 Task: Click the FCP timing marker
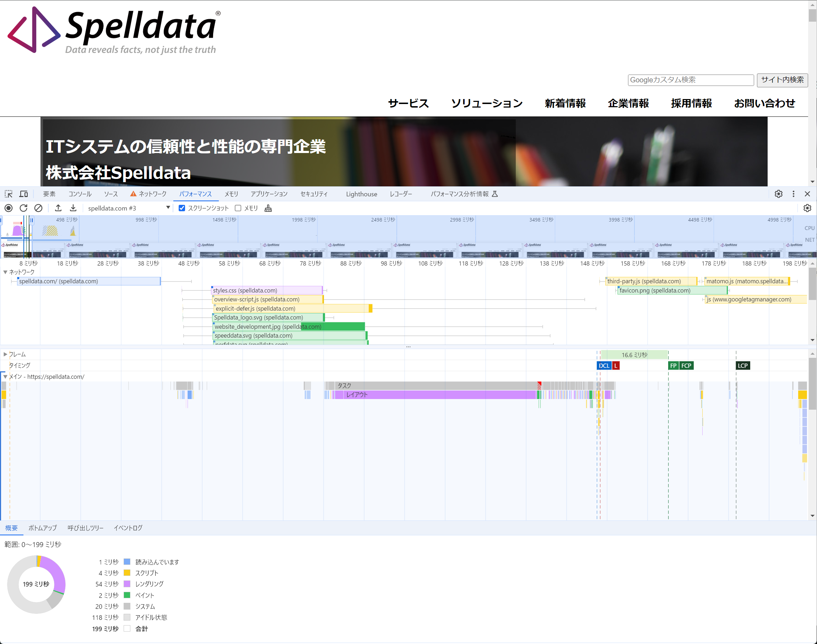(x=687, y=366)
